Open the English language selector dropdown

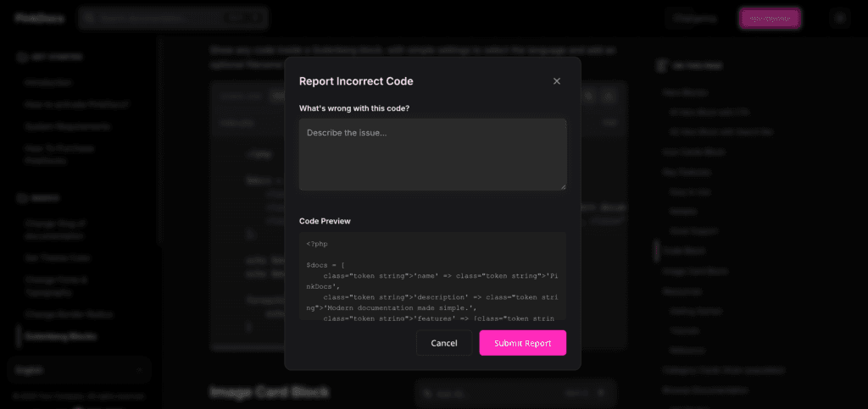79,370
